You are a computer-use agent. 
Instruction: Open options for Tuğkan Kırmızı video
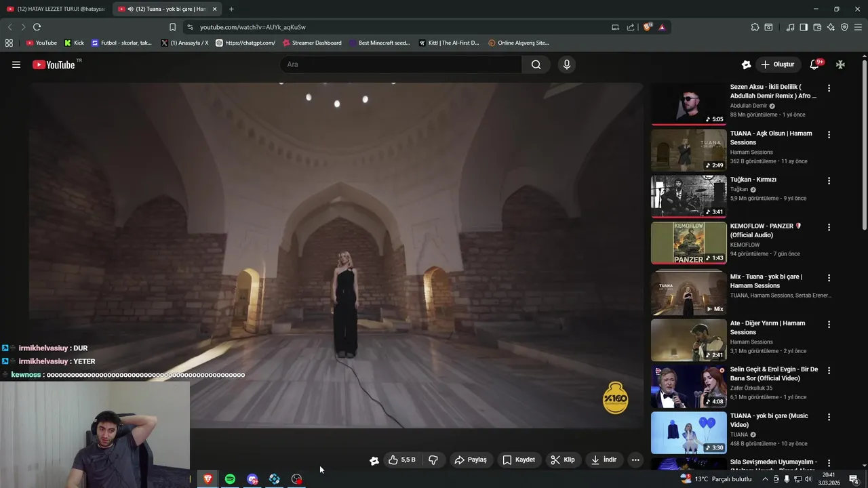[829, 181]
